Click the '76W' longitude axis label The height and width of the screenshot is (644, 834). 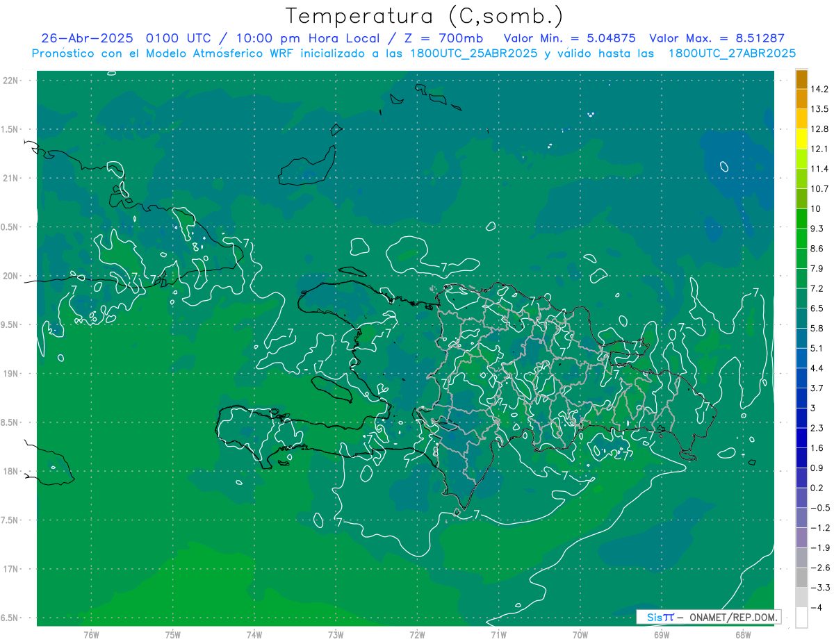click(91, 634)
